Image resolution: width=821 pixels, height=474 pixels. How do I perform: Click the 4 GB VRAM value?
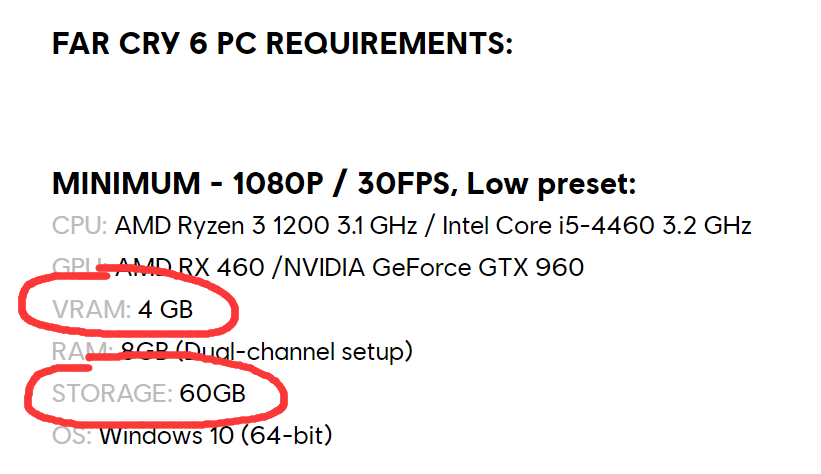(x=165, y=310)
